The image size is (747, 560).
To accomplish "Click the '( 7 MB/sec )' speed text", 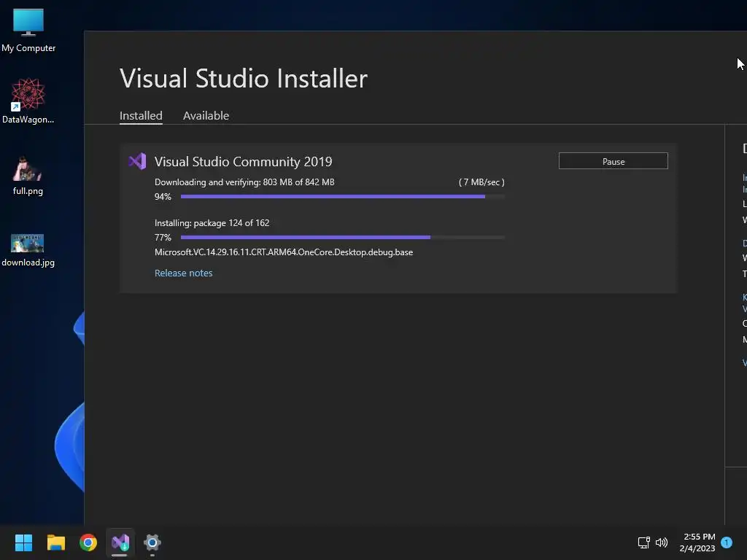I will pos(481,182).
